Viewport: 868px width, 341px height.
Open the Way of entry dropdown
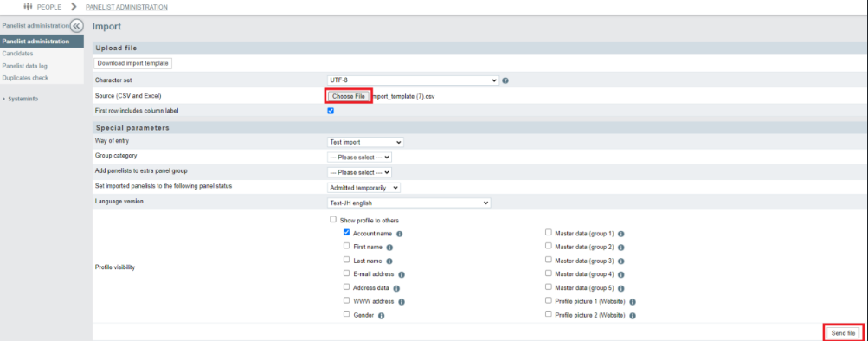[x=365, y=142]
